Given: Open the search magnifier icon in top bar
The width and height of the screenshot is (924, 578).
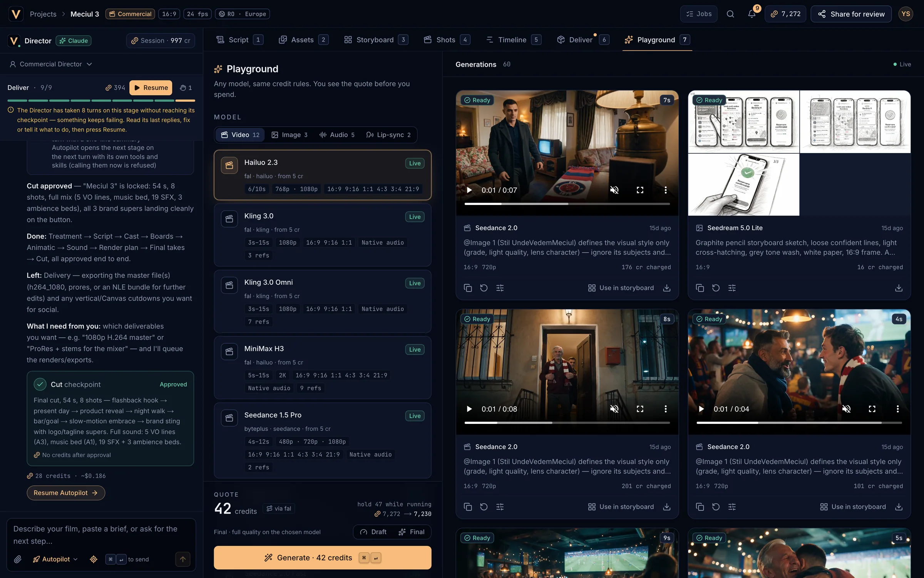Looking at the screenshot, I should point(730,14).
